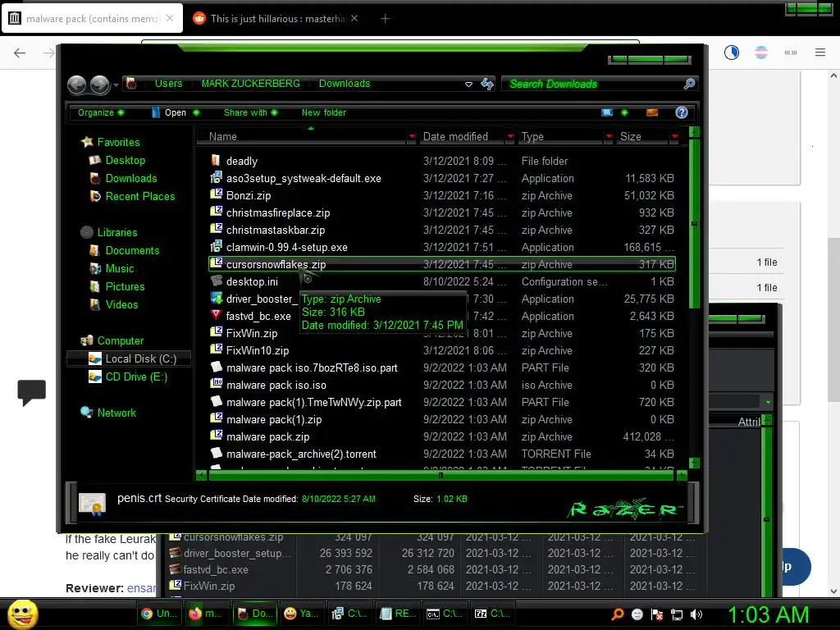
Task: Open the Organize dropdown menu
Action: point(101,112)
